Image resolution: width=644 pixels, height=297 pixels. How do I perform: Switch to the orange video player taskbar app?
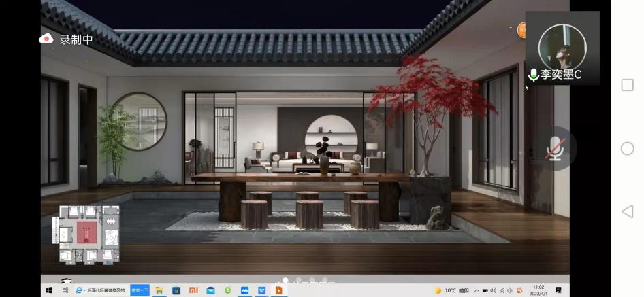click(278, 290)
